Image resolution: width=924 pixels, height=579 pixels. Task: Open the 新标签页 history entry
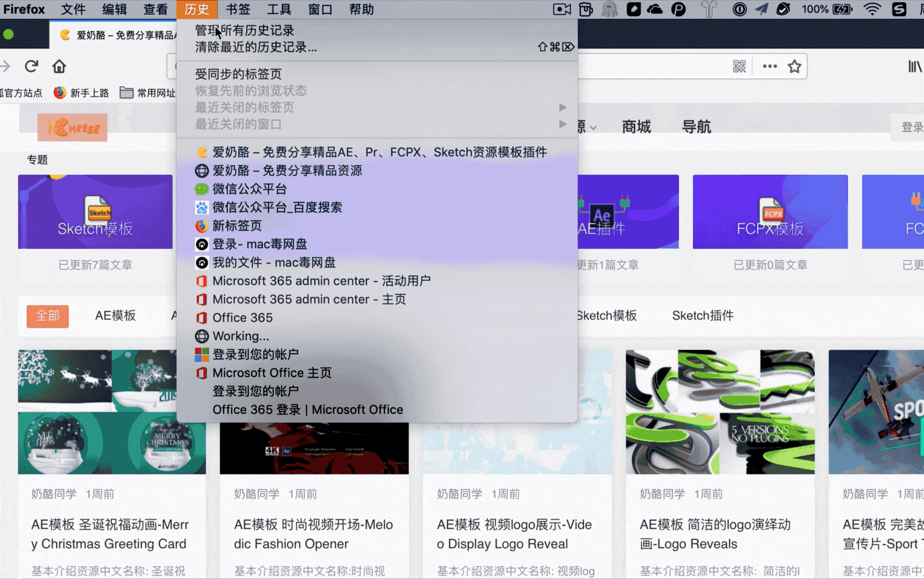pyautogui.click(x=377, y=226)
